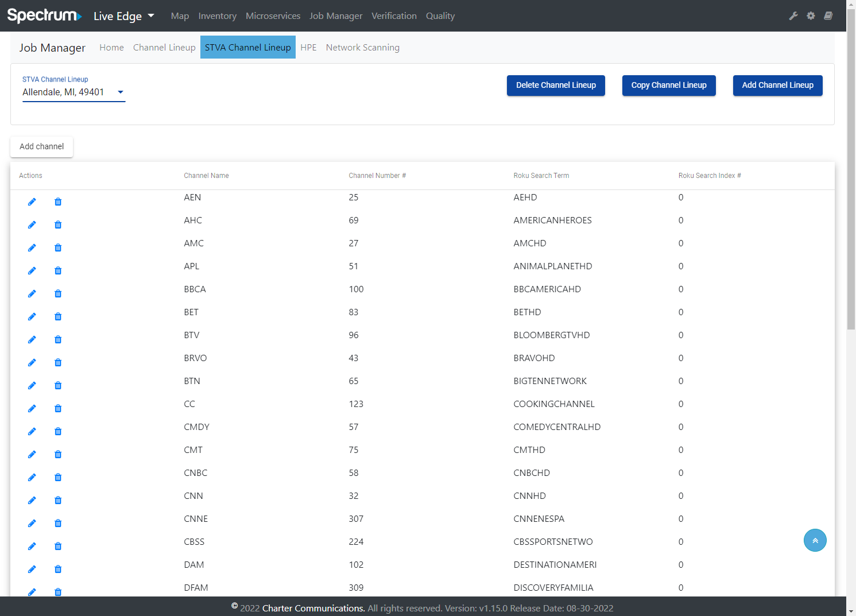Delete the BTN channel row
Viewport: 856px width, 616px height.
point(58,385)
